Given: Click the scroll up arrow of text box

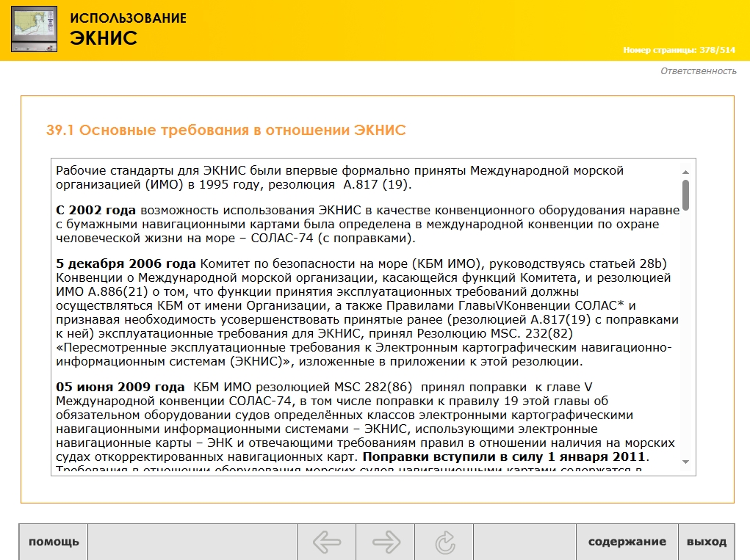Looking at the screenshot, I should click(x=685, y=172).
